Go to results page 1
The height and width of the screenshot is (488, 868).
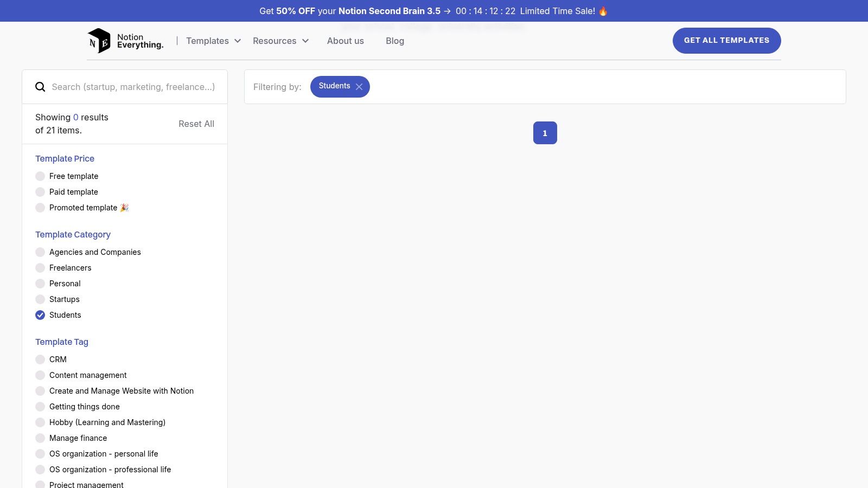pos(545,133)
